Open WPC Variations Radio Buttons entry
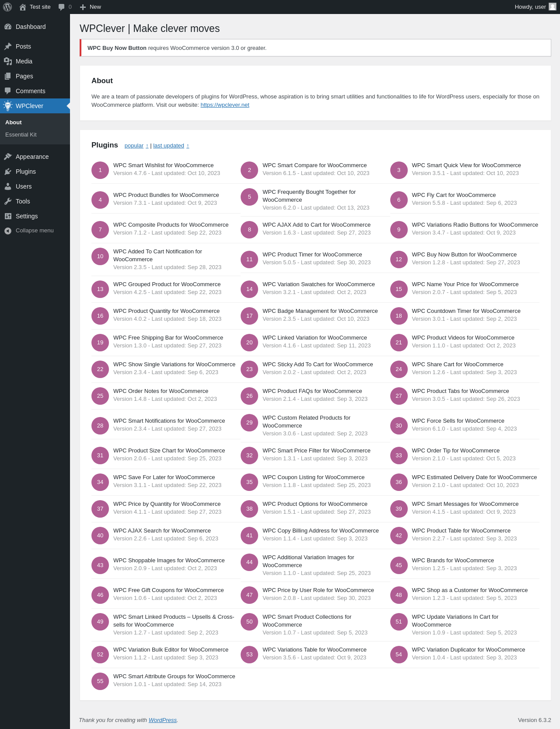This screenshot has width=560, height=729. point(475,225)
